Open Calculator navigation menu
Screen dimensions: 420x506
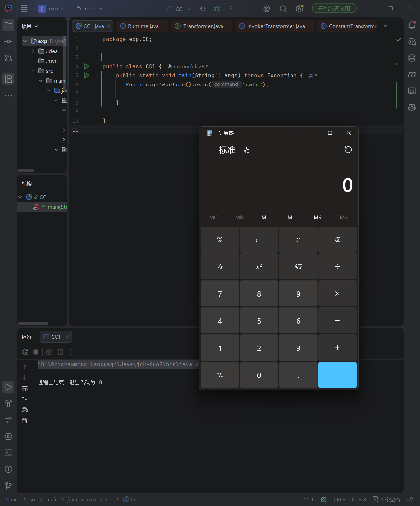click(209, 150)
